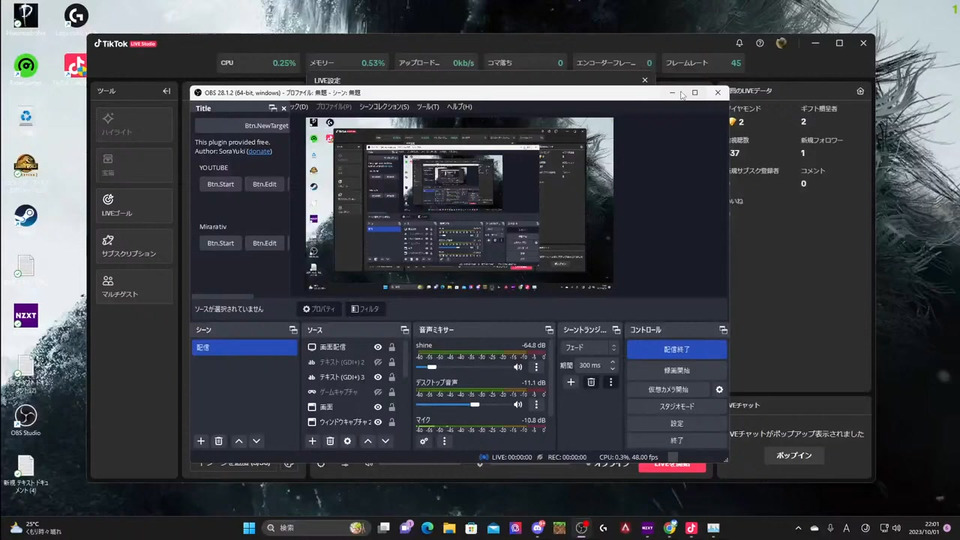Click the 配信終了 button
960x540 pixels.
[676, 349]
